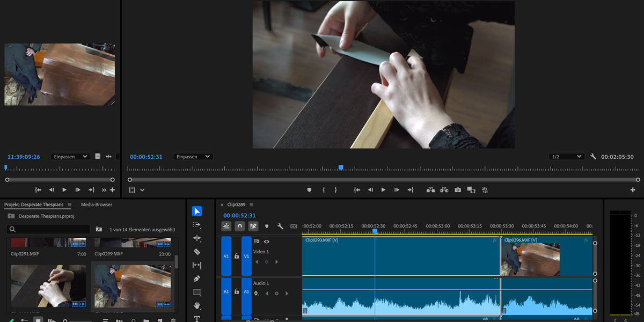Choose the Hand tool
Viewport: 644px width, 322px height.
pos(197,306)
